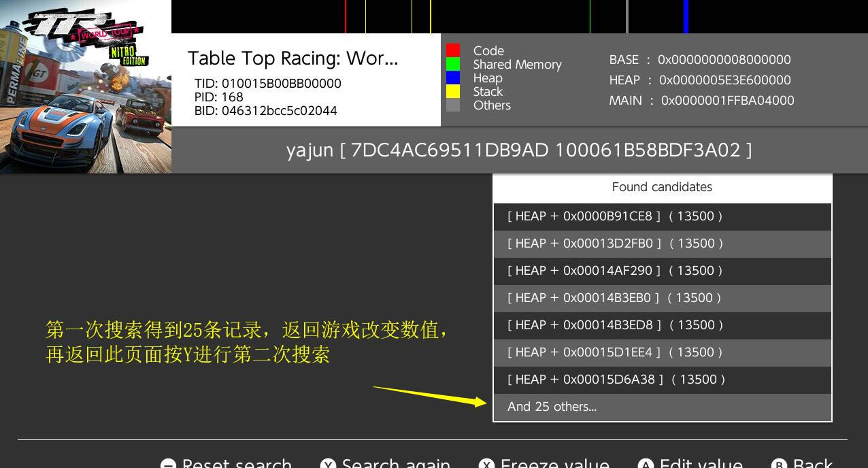Click the Edit value label
Image resolution: width=868 pixels, height=468 pixels.
pos(701,463)
